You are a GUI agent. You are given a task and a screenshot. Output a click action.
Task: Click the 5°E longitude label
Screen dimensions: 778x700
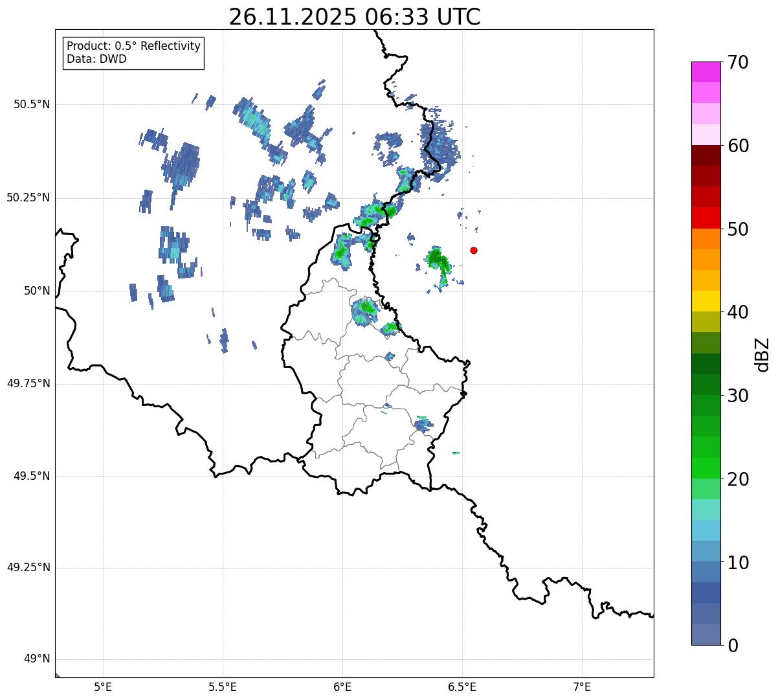[x=103, y=687]
